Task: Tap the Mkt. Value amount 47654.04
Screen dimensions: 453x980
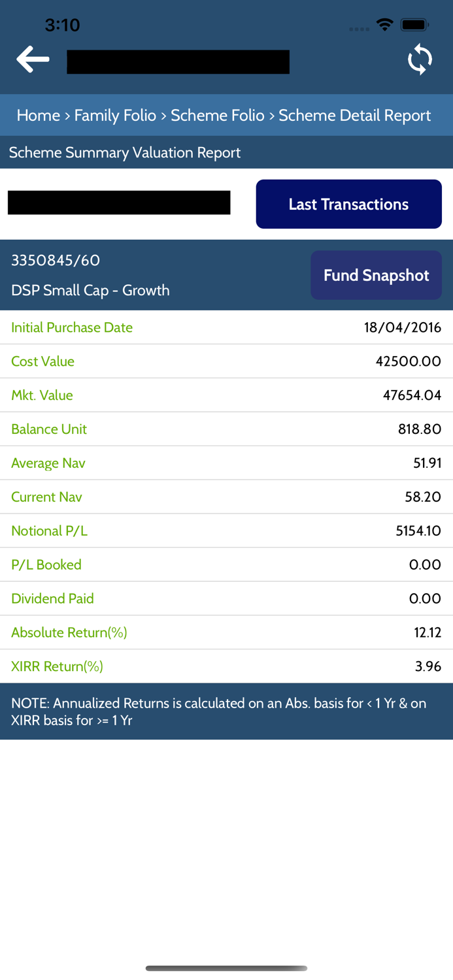Action: 412,395
